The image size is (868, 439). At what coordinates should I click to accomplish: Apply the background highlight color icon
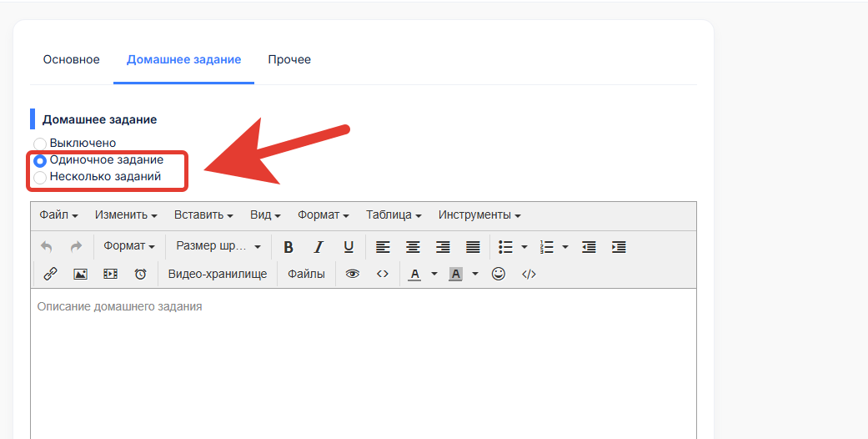pos(455,274)
